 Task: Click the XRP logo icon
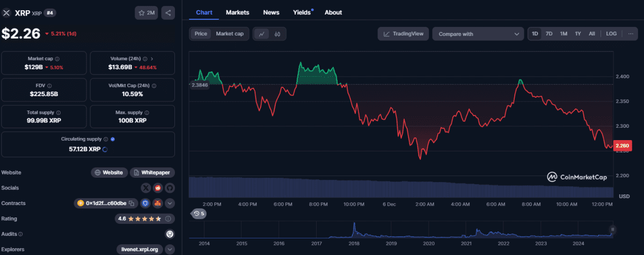pos(6,12)
